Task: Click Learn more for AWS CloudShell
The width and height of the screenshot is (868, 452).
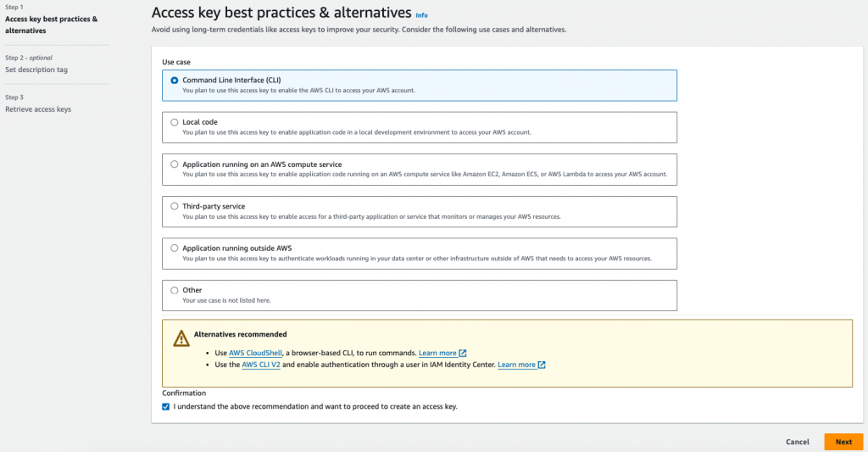Action: 437,353
